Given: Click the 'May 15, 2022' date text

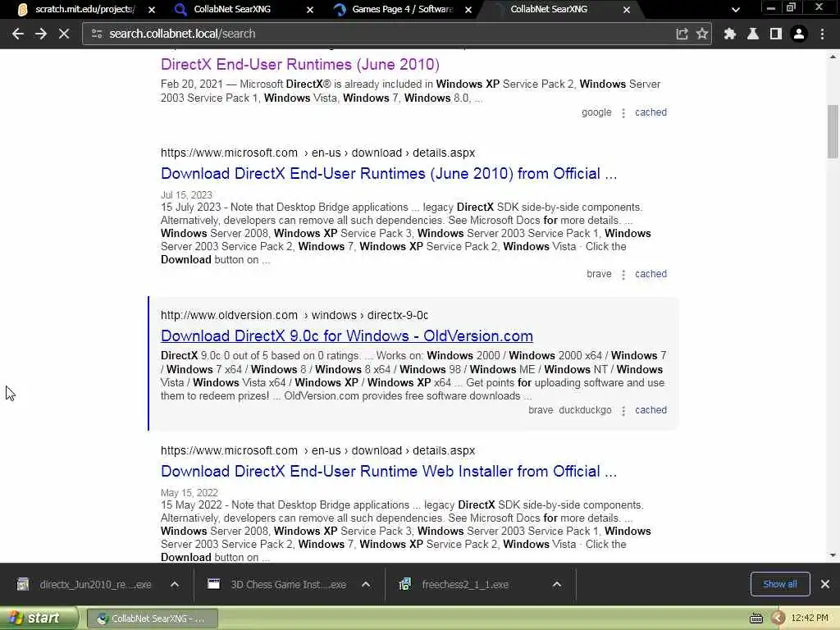Looking at the screenshot, I should tap(189, 493).
